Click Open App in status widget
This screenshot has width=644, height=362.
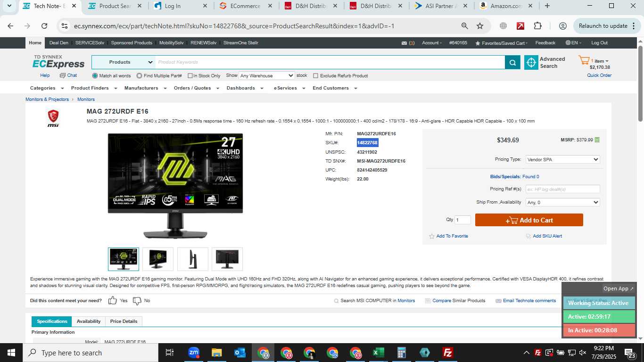click(619, 288)
